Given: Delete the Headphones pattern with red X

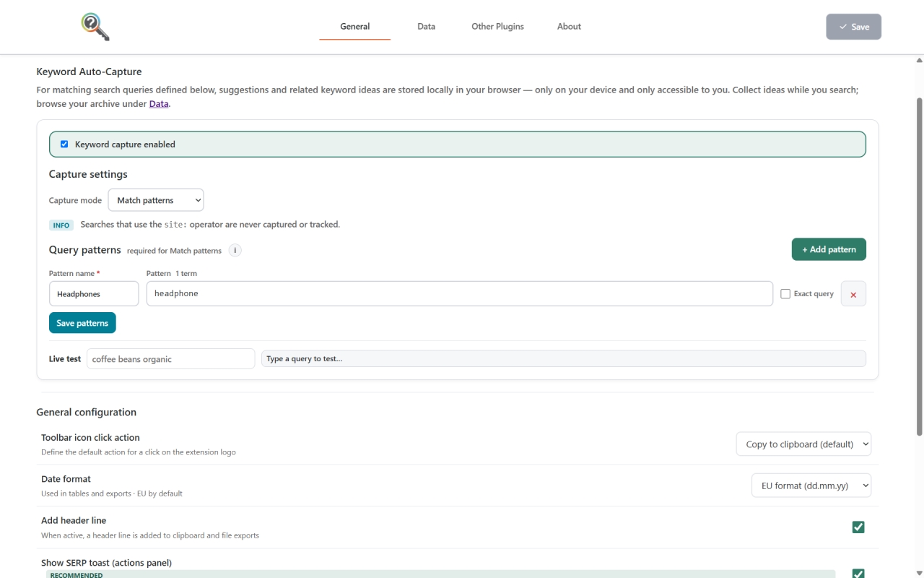Looking at the screenshot, I should pos(853,294).
